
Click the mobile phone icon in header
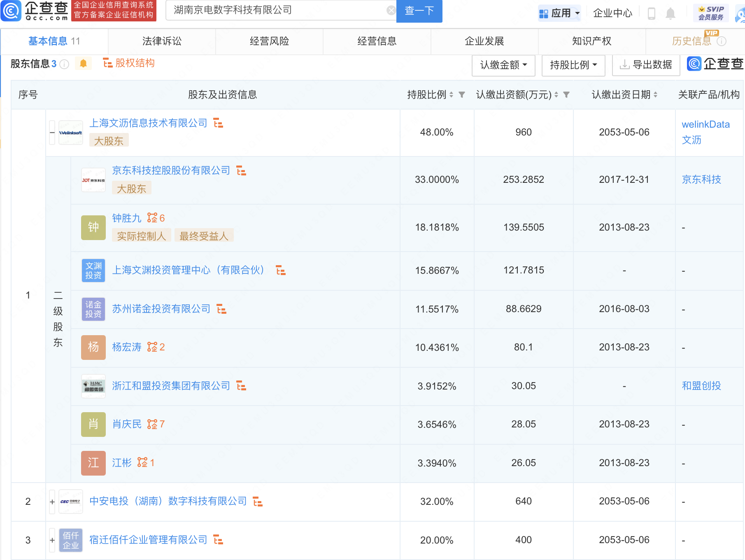tap(651, 13)
